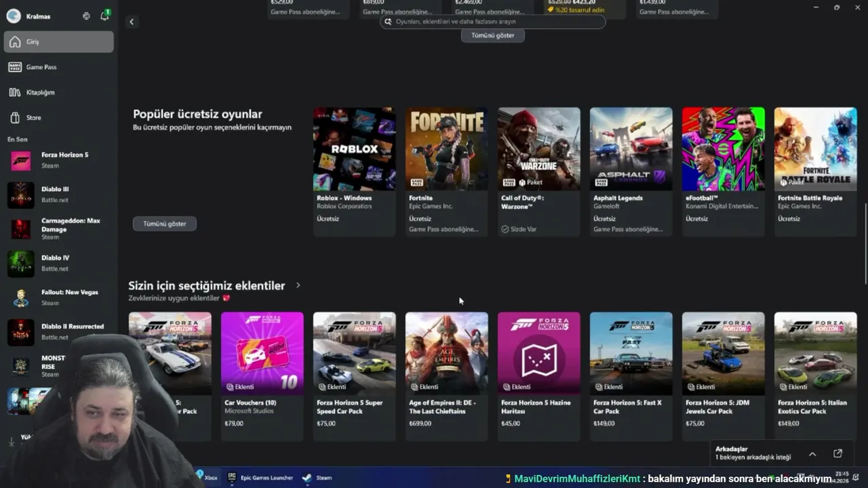Open Forza Horizon 5 Hazine Haritası add-on

pos(538,376)
